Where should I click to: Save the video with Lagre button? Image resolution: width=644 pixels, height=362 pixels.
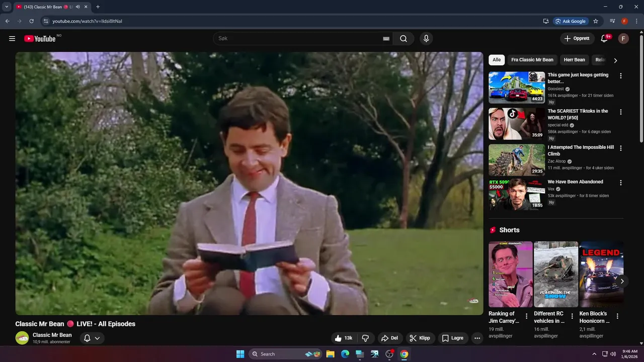[x=452, y=338]
